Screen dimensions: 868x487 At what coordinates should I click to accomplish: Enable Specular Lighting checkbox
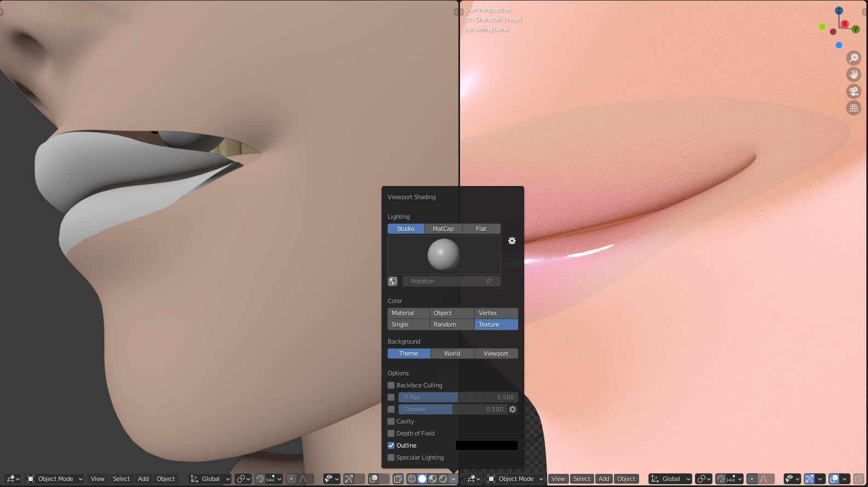pyautogui.click(x=391, y=457)
